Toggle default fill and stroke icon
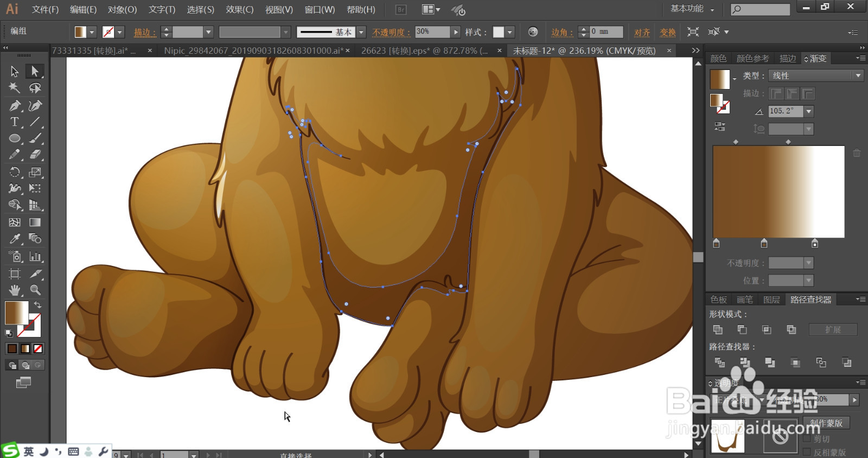Viewport: 868px width, 458px height. tap(9, 333)
